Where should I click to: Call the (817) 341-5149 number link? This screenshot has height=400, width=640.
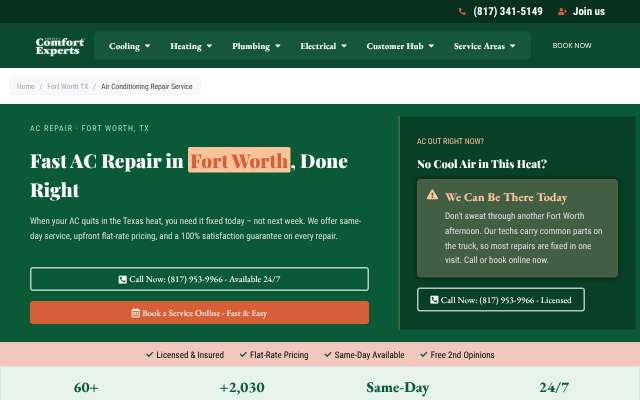[x=508, y=11]
